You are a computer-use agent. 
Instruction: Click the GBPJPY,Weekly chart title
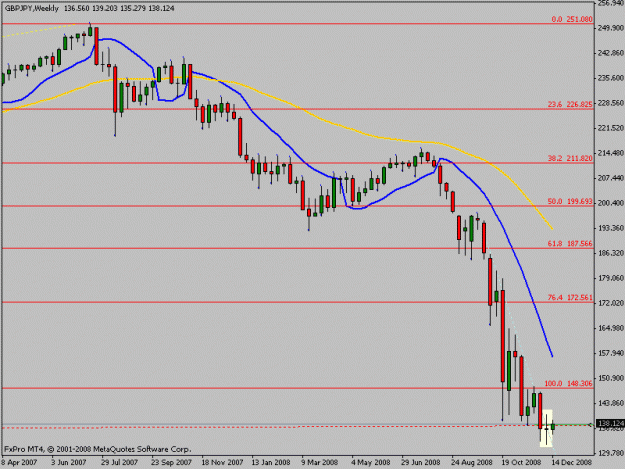pos(32,8)
